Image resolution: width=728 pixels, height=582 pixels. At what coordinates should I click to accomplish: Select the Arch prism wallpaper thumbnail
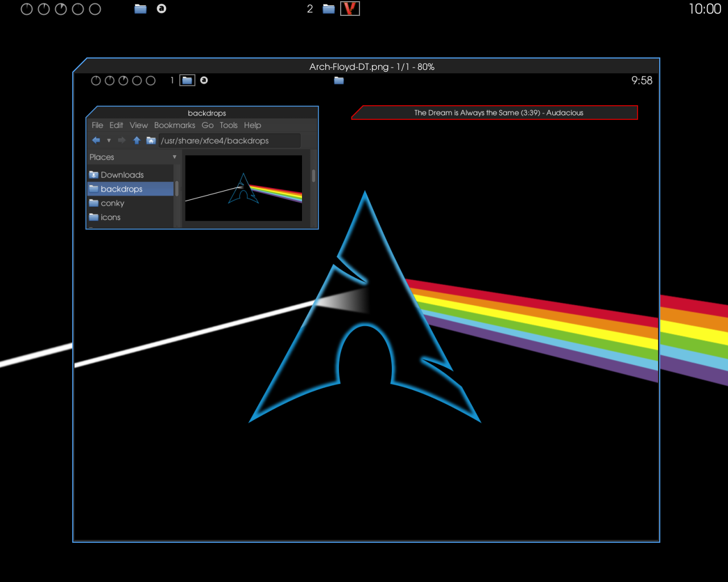243,188
